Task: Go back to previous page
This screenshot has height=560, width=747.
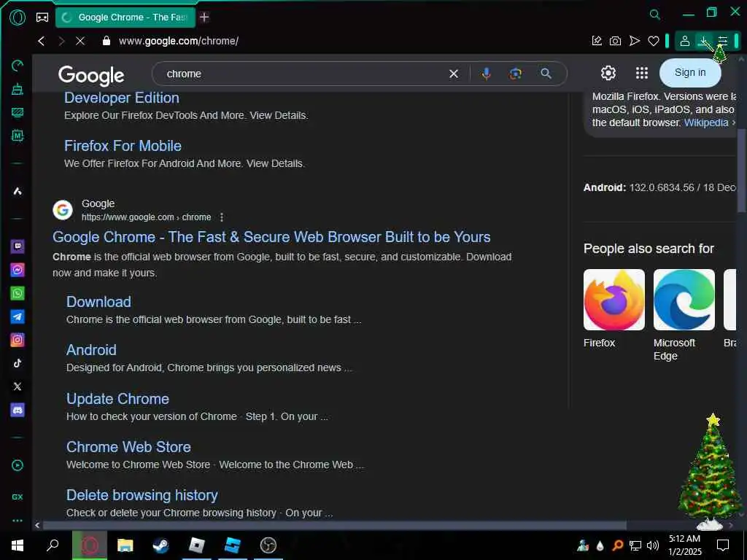Action: [42, 41]
